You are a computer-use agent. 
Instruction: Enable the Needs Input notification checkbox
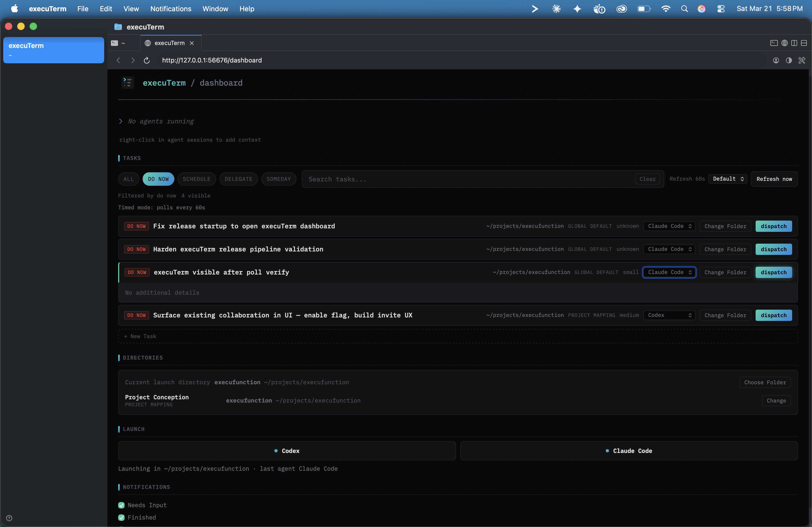click(x=121, y=505)
